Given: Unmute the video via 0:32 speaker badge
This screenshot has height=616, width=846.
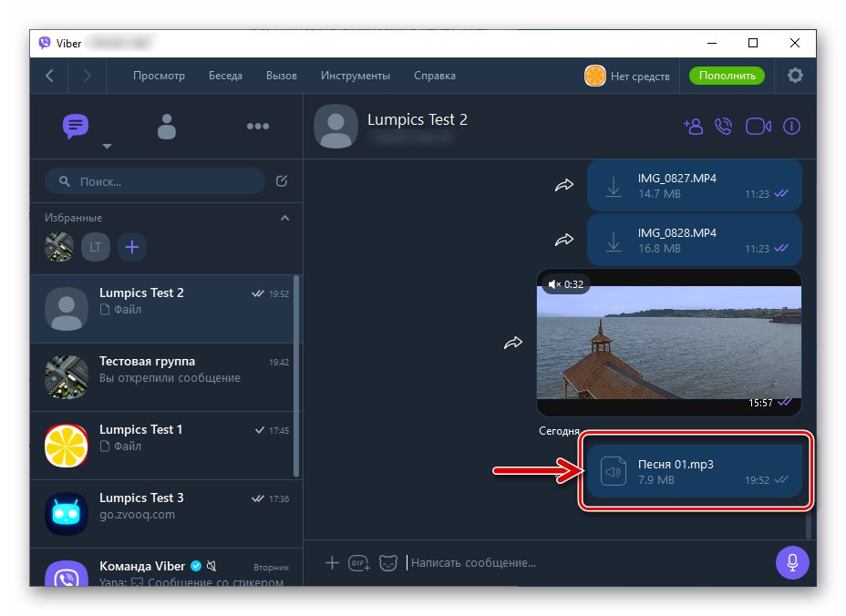Looking at the screenshot, I should (566, 284).
